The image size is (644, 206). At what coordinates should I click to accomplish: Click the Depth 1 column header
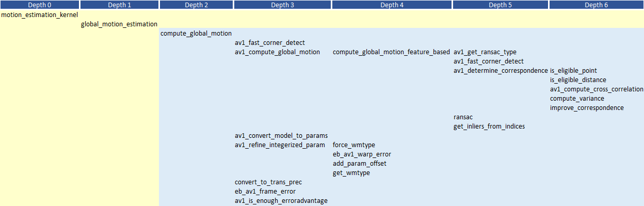(x=119, y=5)
